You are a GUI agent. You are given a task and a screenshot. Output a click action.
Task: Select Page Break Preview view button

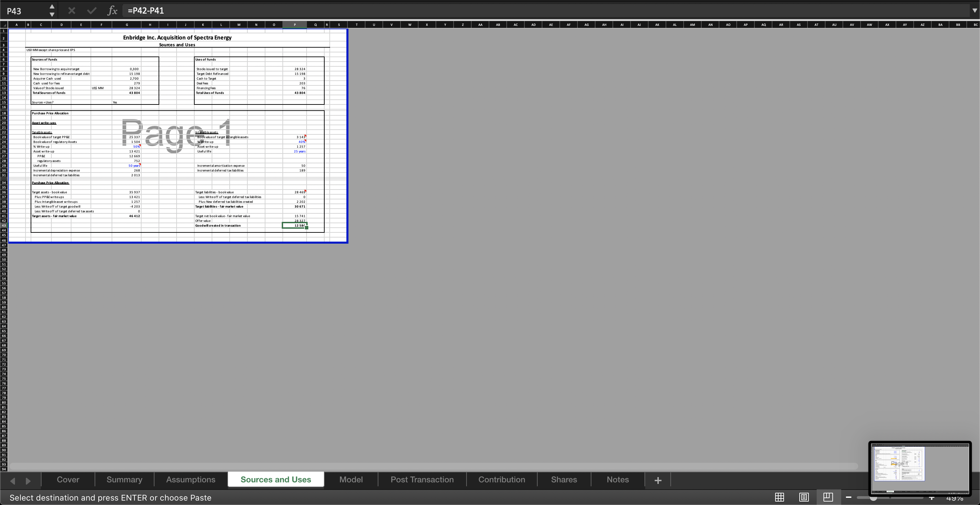(828, 497)
